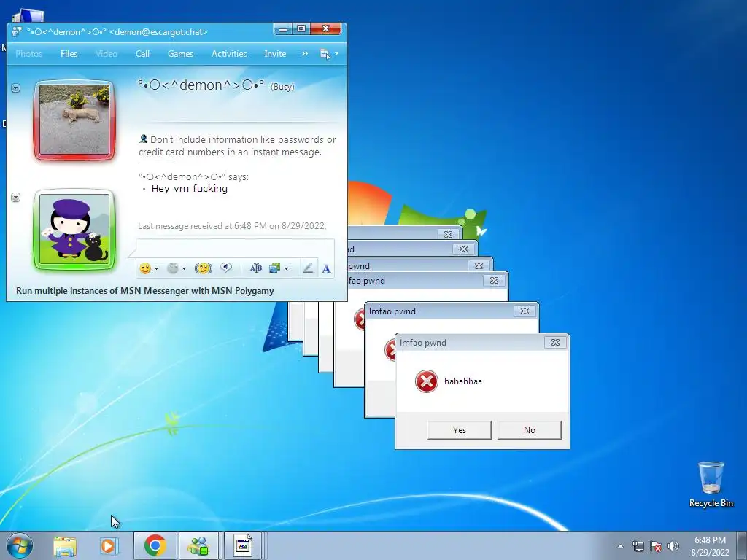
Task: Maximize the Messenger conversation window
Action: point(301,29)
